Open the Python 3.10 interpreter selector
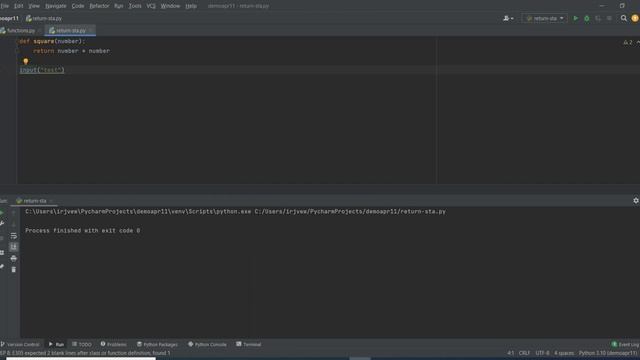This screenshot has width=640, height=360. click(x=608, y=353)
